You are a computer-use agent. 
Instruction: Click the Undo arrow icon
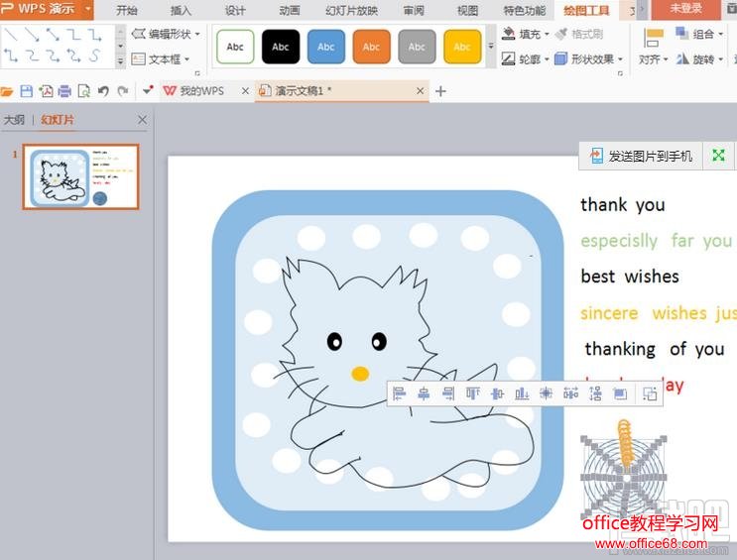pos(103,91)
